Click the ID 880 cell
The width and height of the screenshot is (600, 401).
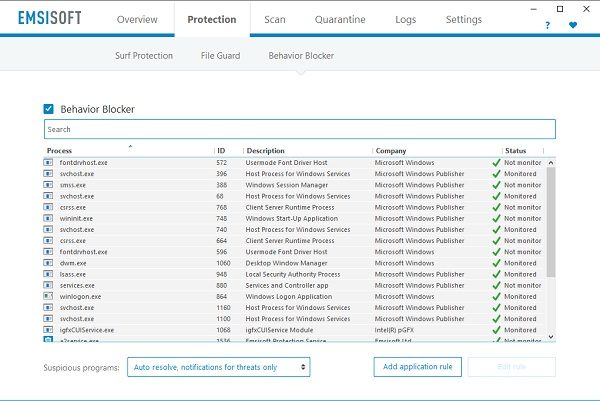coord(222,285)
